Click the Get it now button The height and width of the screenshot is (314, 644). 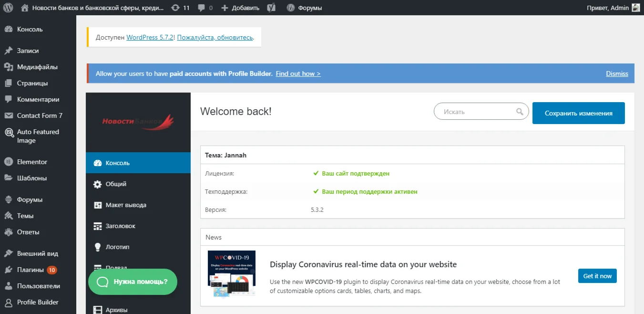(x=597, y=276)
